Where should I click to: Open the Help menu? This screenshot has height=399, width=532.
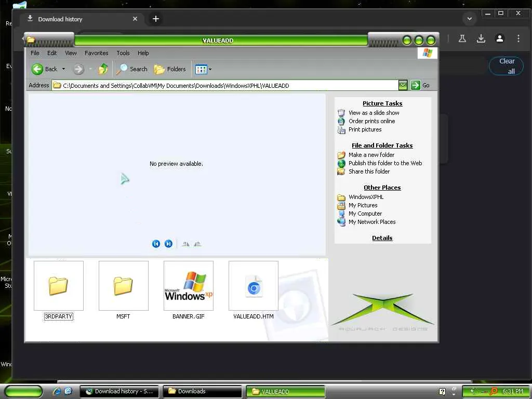pos(143,53)
